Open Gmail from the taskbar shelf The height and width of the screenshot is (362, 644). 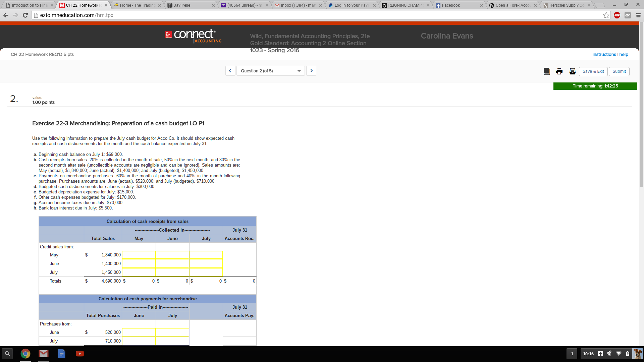(x=44, y=354)
